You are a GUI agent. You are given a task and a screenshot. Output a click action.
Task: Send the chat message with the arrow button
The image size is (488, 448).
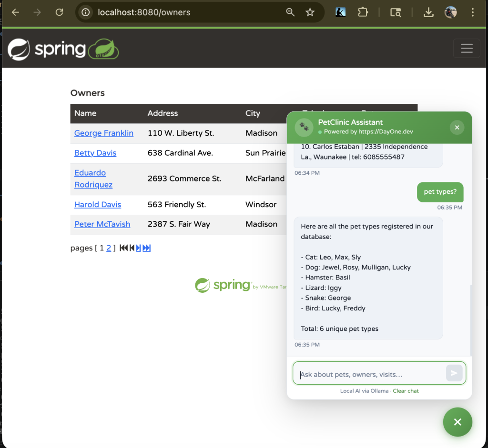pyautogui.click(x=454, y=373)
